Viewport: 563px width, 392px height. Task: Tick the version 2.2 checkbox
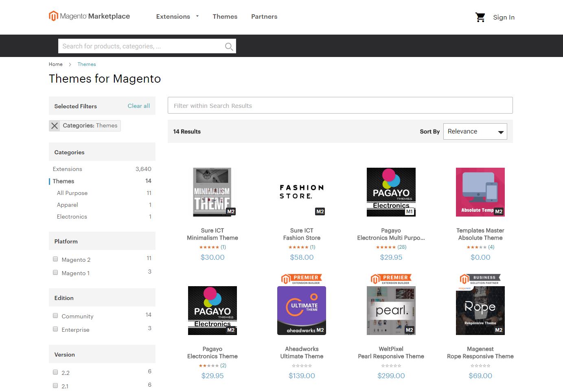point(55,372)
